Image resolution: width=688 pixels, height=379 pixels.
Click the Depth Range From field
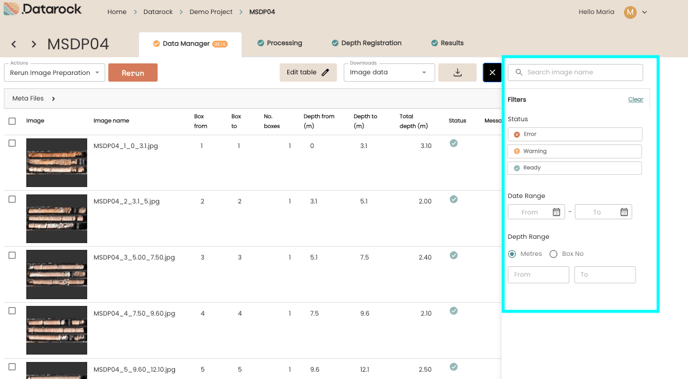coord(538,275)
